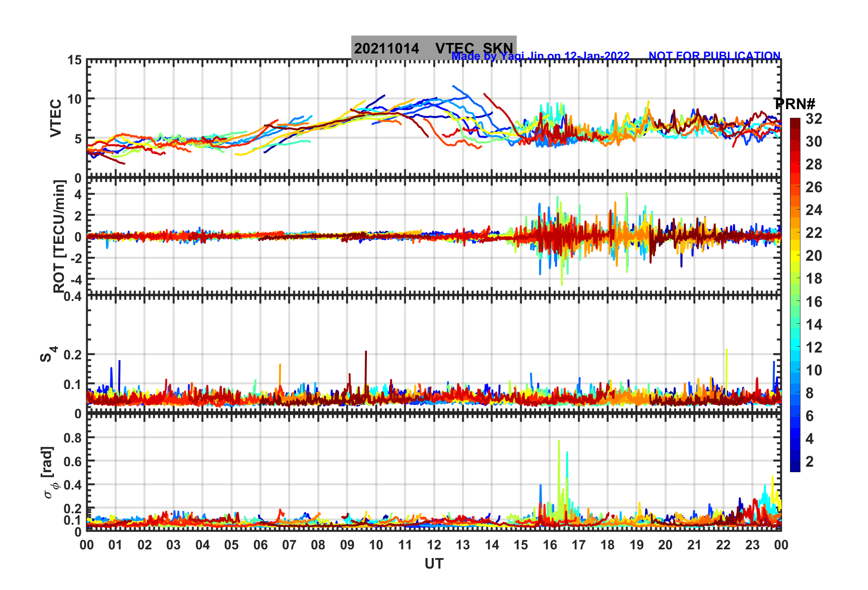Click the "ROT [TECU/min]" y-axis label

coord(59,236)
